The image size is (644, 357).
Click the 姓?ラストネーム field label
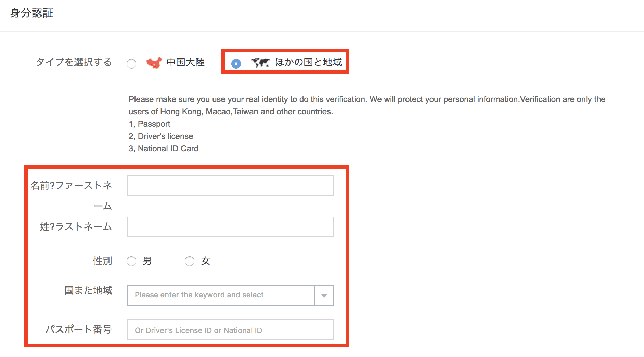tap(76, 226)
